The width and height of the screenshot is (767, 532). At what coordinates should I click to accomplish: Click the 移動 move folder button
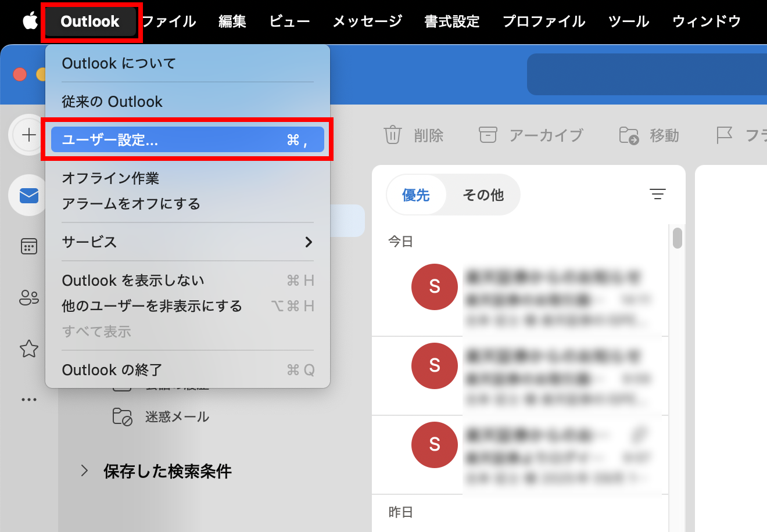tap(649, 135)
